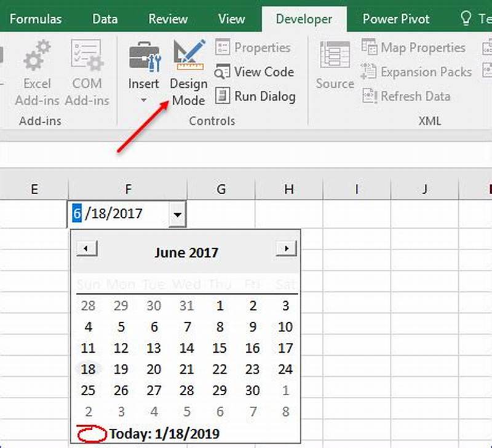Switch to the Developer tab
492x448 pixels.
[x=304, y=19]
